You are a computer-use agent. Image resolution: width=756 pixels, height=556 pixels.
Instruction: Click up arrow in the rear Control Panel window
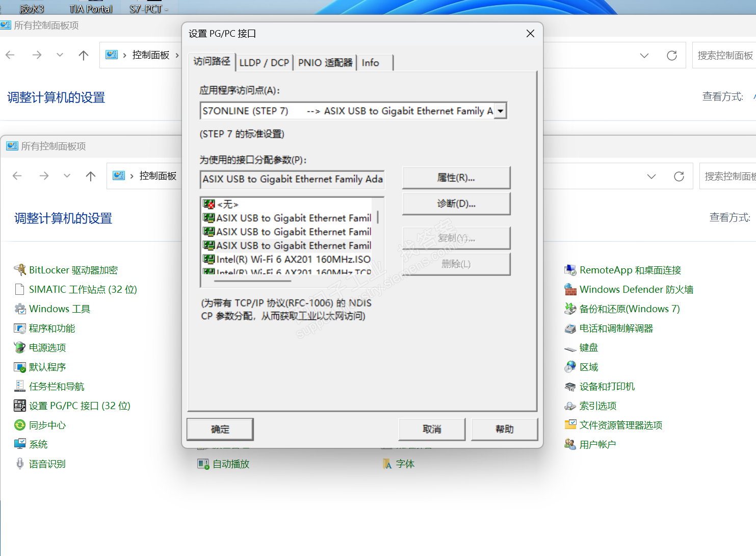pyautogui.click(x=84, y=55)
